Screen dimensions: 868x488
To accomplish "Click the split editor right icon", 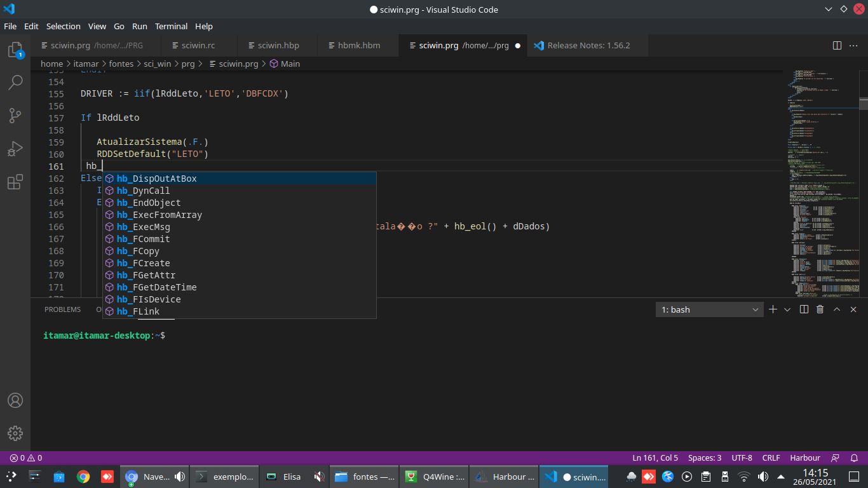I will pos(837,46).
